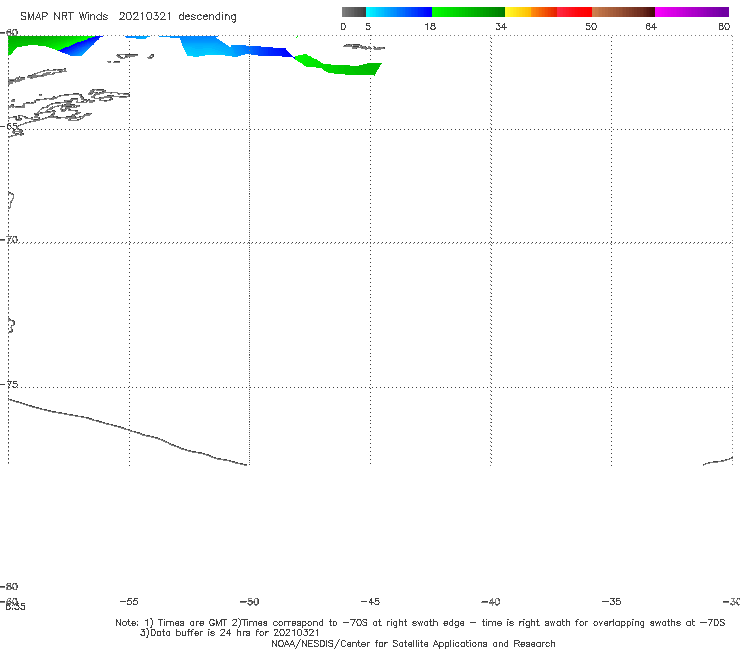The width and height of the screenshot is (740, 650).
Task: Click the blue 5-18 color bar segment
Action: click(399, 12)
